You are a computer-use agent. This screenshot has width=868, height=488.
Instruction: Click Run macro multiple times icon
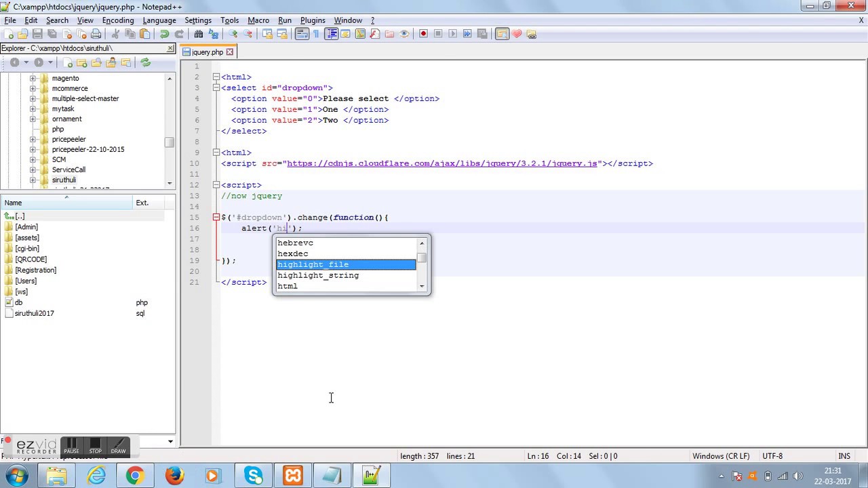(467, 34)
